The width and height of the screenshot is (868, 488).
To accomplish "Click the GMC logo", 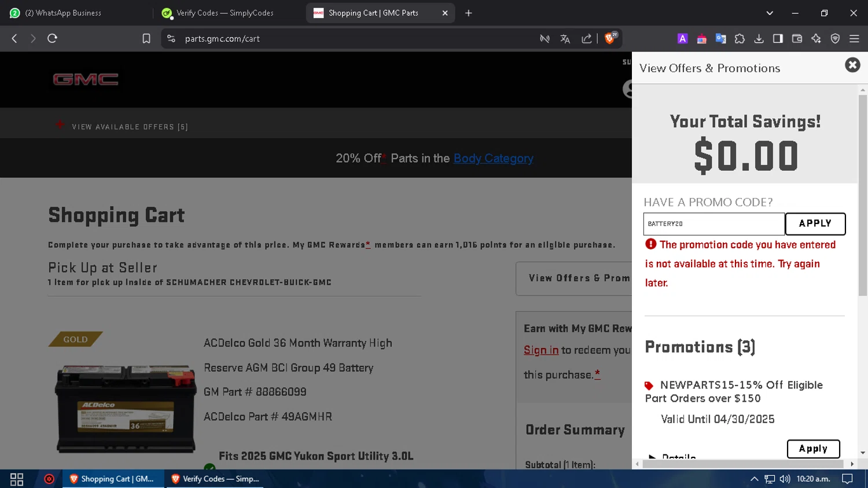I will (86, 79).
